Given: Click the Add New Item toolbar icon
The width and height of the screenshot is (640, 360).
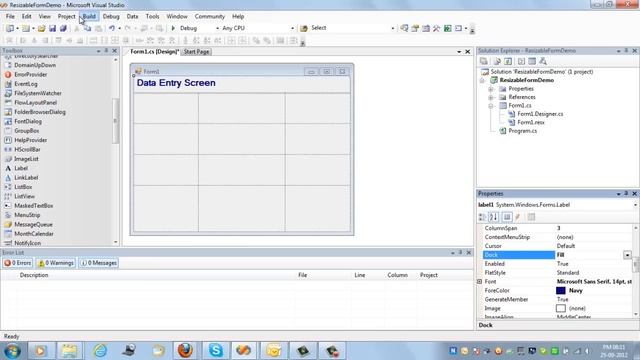Looking at the screenshot, I should (x=26, y=29).
